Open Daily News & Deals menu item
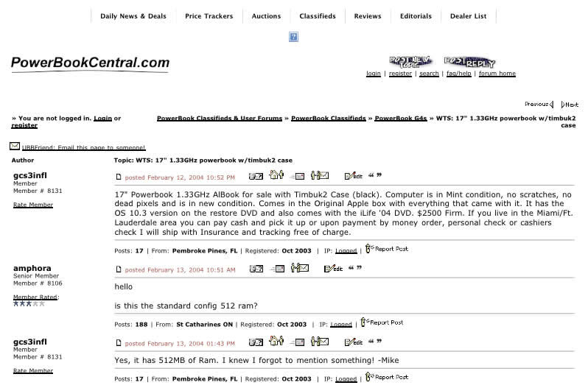The image size is (588, 388). click(133, 15)
